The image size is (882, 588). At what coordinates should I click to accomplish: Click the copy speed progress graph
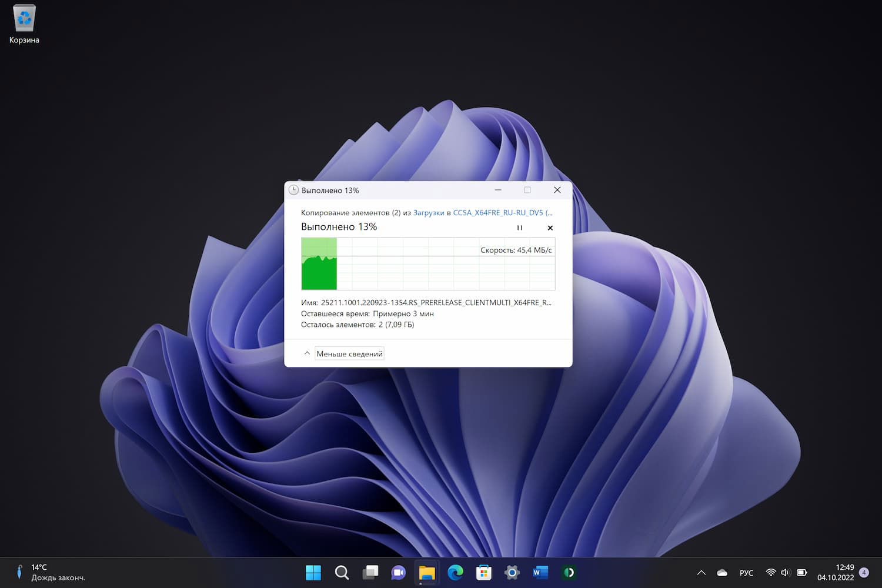(x=428, y=263)
